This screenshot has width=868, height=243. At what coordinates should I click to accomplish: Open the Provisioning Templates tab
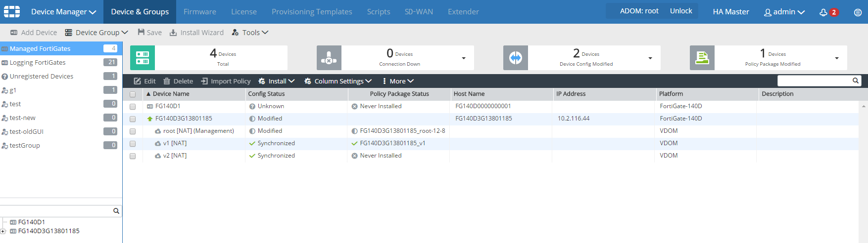(312, 12)
